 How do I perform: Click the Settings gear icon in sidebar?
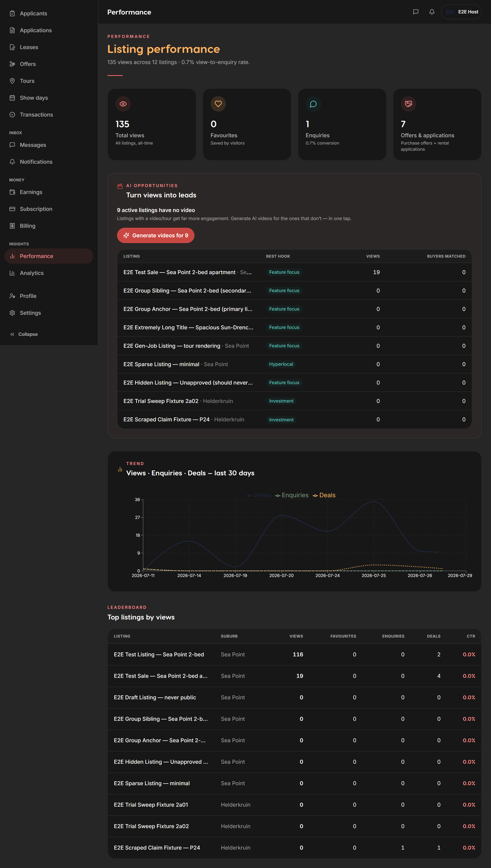(12, 313)
